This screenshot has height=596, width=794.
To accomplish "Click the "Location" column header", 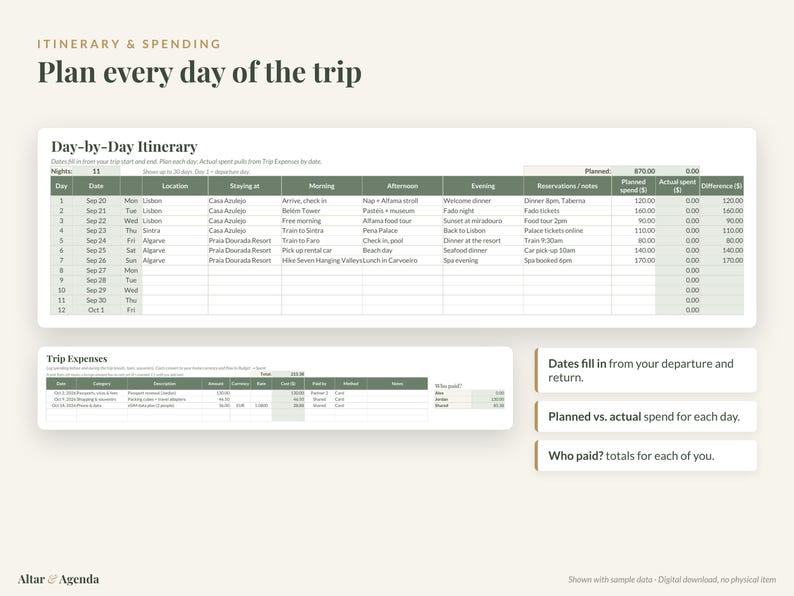I will click(175, 186).
